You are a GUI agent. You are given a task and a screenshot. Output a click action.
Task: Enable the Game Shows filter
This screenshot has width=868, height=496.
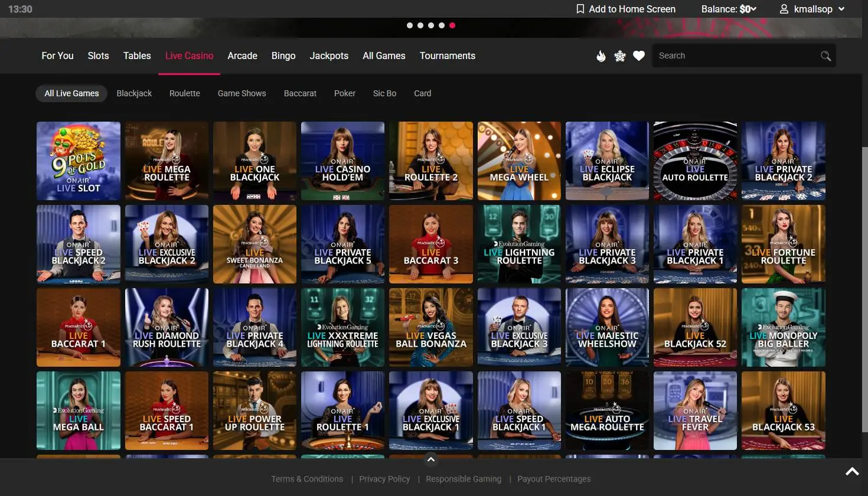242,93
